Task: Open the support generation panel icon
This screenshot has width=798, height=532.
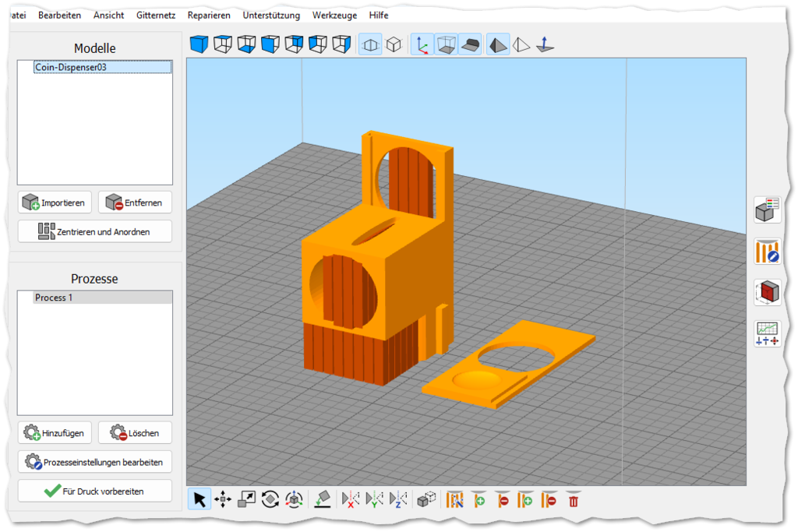Action: 768,252
